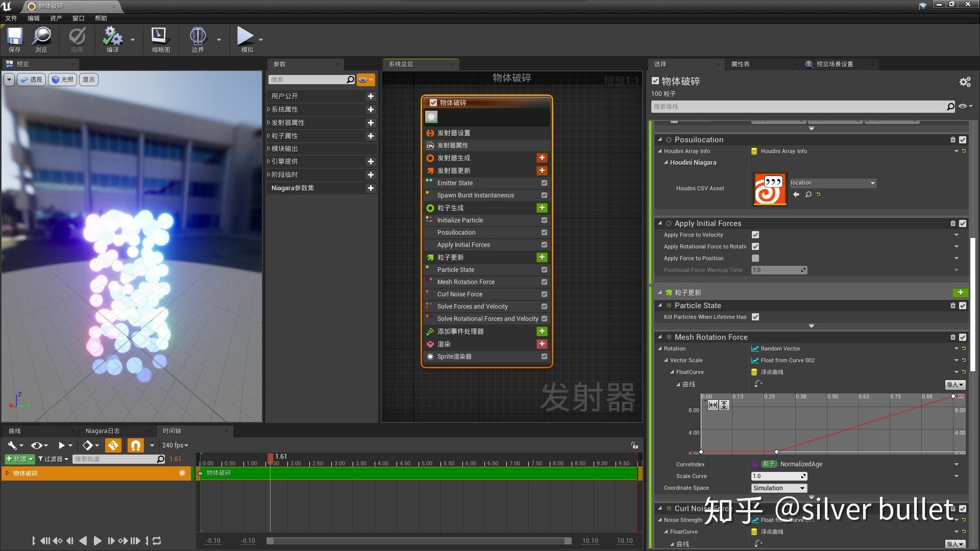Switch to the 属性表 tab
Screen dimensions: 980x551
(x=741, y=64)
